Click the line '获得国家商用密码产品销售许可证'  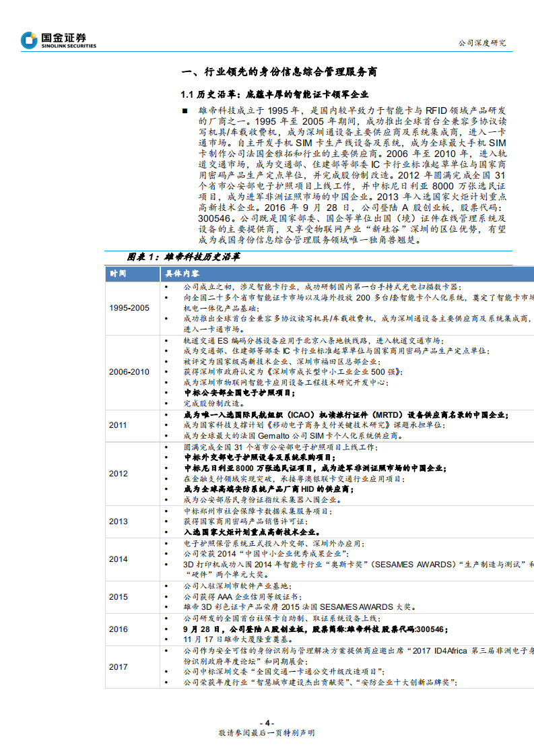point(245,522)
